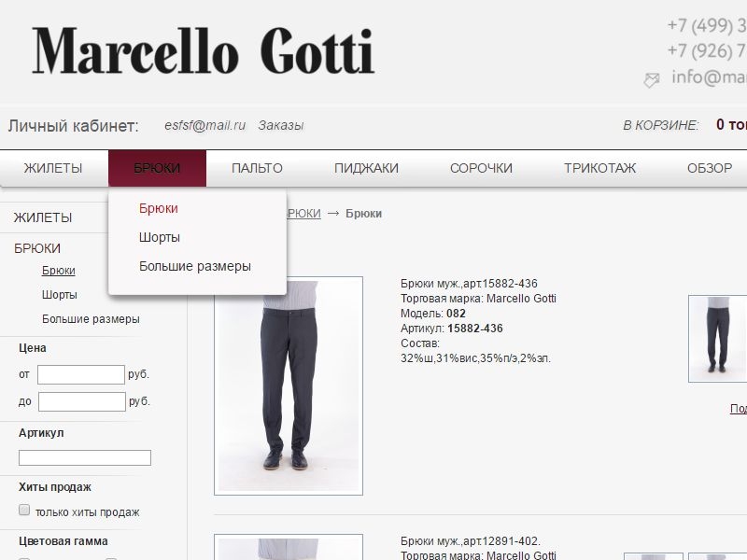
Task: Open the СОРОЧКИ menu item
Action: point(481,168)
